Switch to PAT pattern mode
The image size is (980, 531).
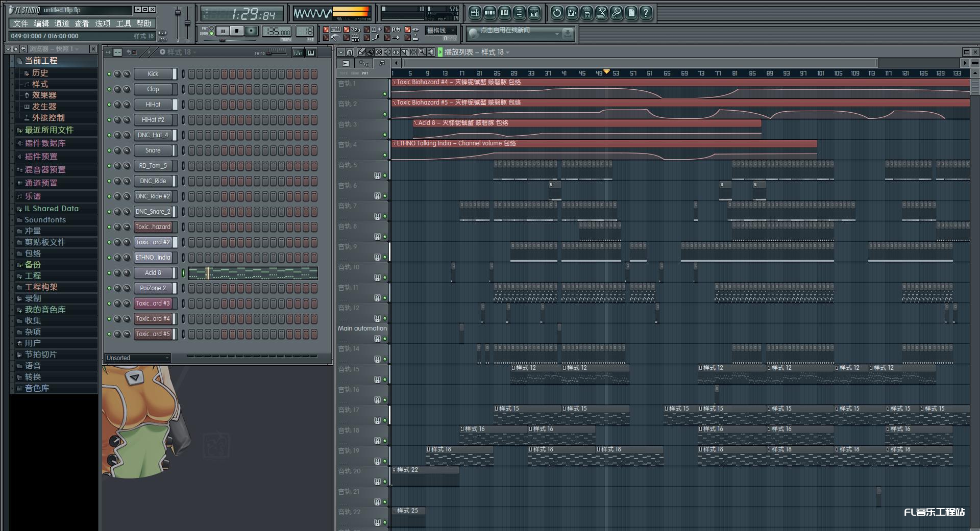coord(211,29)
